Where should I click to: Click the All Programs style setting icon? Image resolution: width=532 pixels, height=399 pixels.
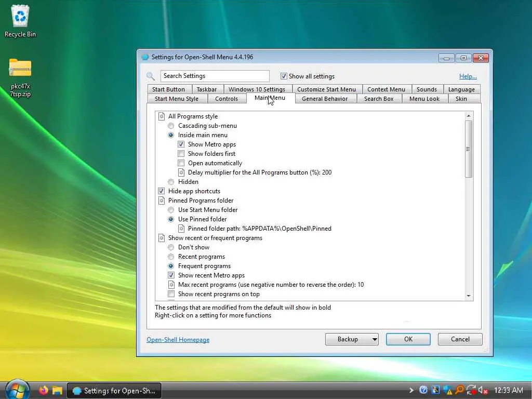[162, 116]
